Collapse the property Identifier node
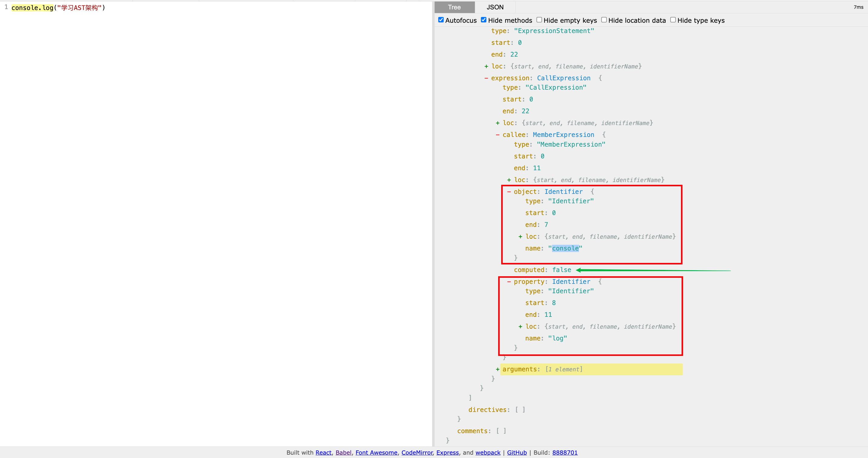The height and width of the screenshot is (458, 868). (x=509, y=282)
